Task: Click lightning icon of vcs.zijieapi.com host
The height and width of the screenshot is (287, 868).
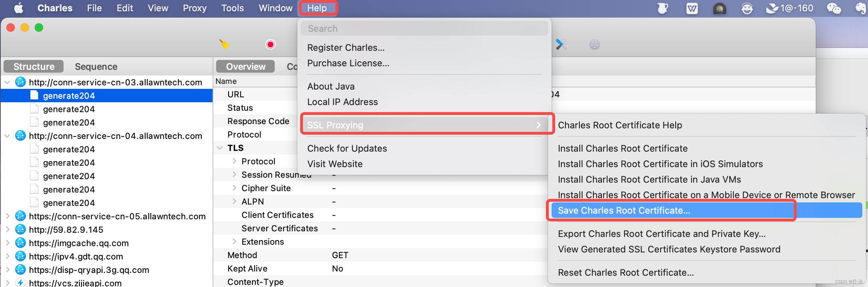Action: [20, 283]
